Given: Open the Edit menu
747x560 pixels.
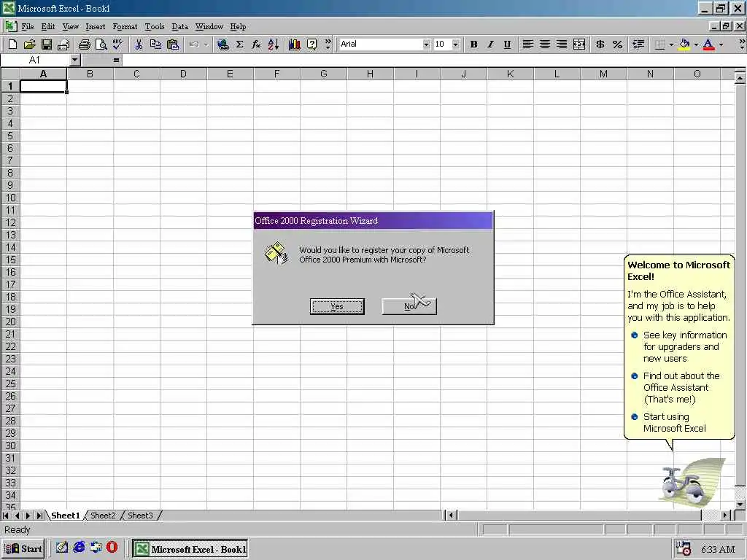Looking at the screenshot, I should (47, 27).
